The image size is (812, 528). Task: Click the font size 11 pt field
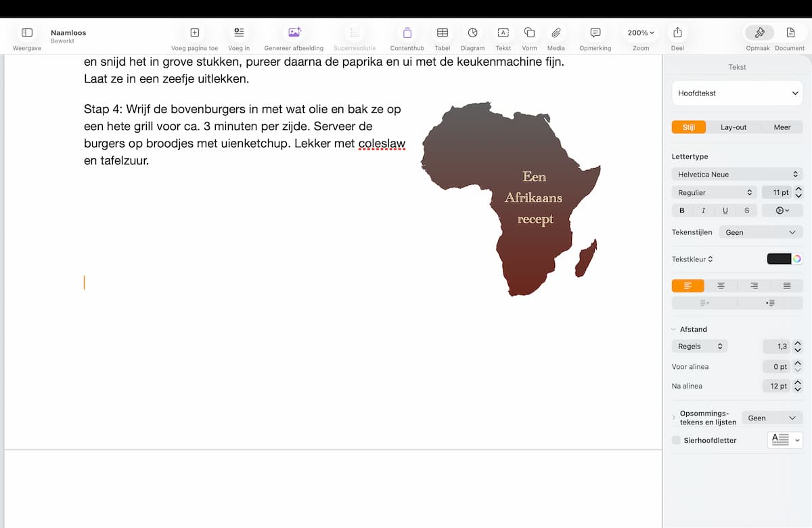click(x=775, y=193)
